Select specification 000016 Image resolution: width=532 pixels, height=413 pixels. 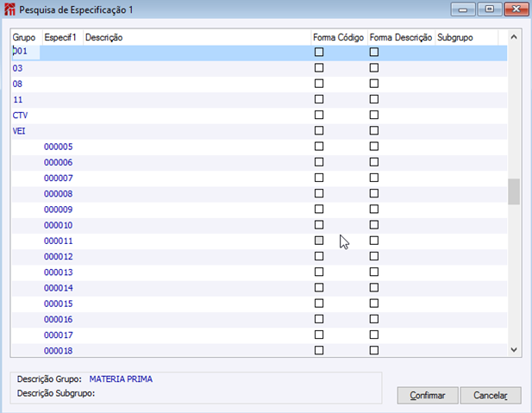(x=59, y=319)
